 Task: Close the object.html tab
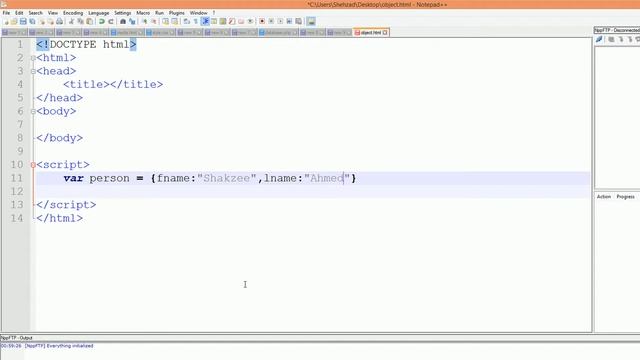[385, 32]
